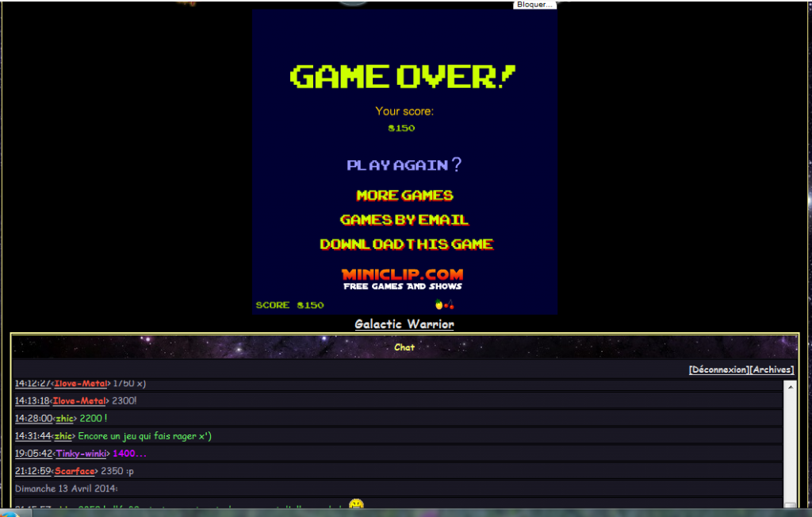Click the smiley emoticon in chat
The width and height of the screenshot is (812, 517).
click(356, 504)
